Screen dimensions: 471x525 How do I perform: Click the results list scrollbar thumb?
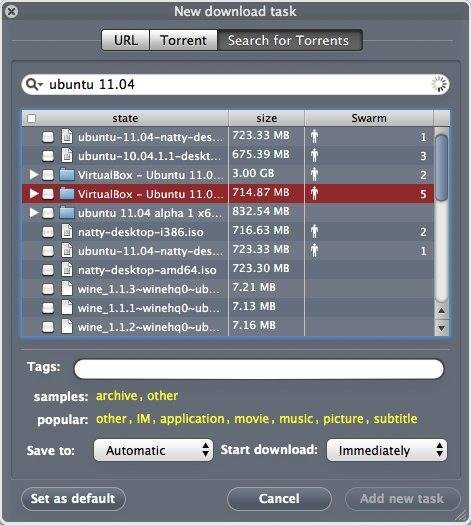[442, 167]
